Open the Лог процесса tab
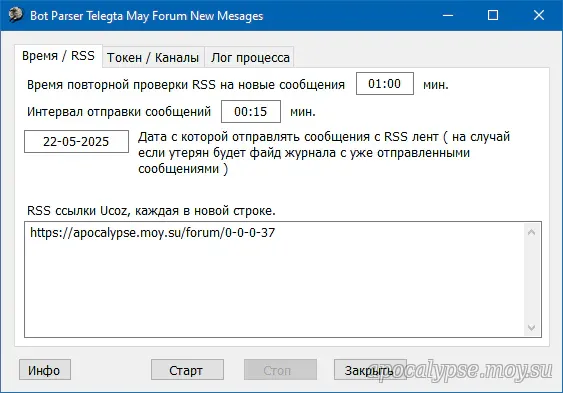Image resolution: width=563 pixels, height=393 pixels. [x=250, y=57]
